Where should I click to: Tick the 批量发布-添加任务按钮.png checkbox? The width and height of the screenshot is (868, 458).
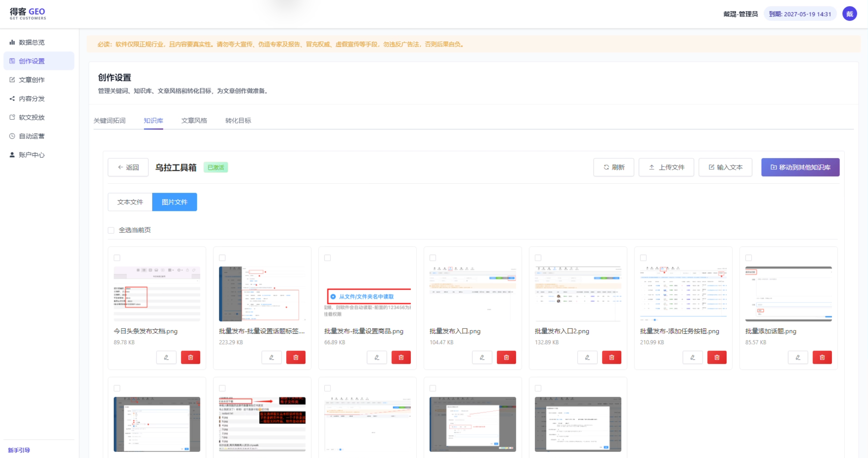point(643,258)
